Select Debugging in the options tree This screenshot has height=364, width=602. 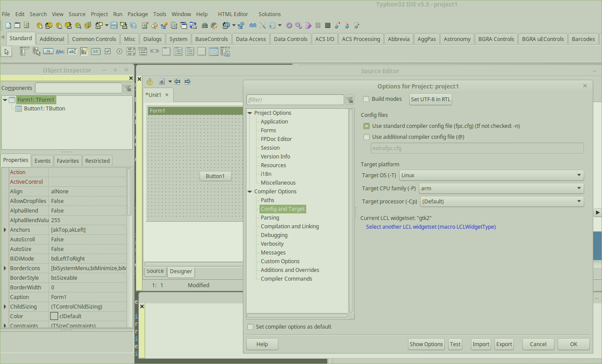(x=274, y=235)
